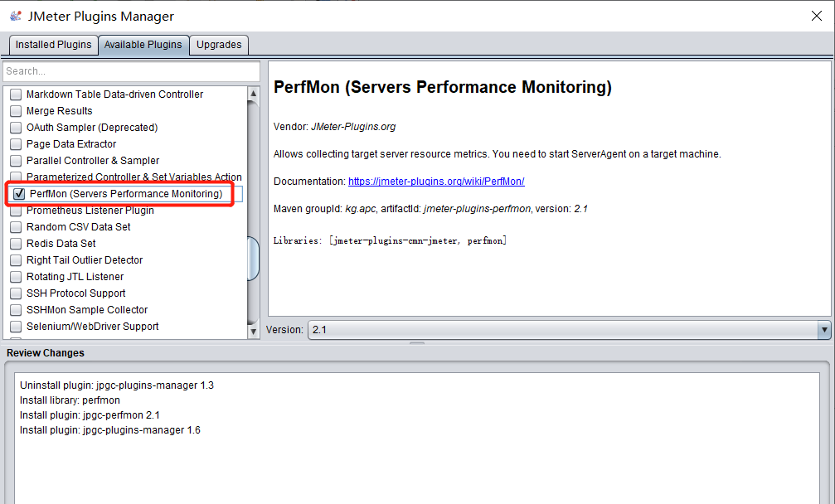
Task: Check the SSHMon Sample Collector checkbox
Action: (x=16, y=310)
